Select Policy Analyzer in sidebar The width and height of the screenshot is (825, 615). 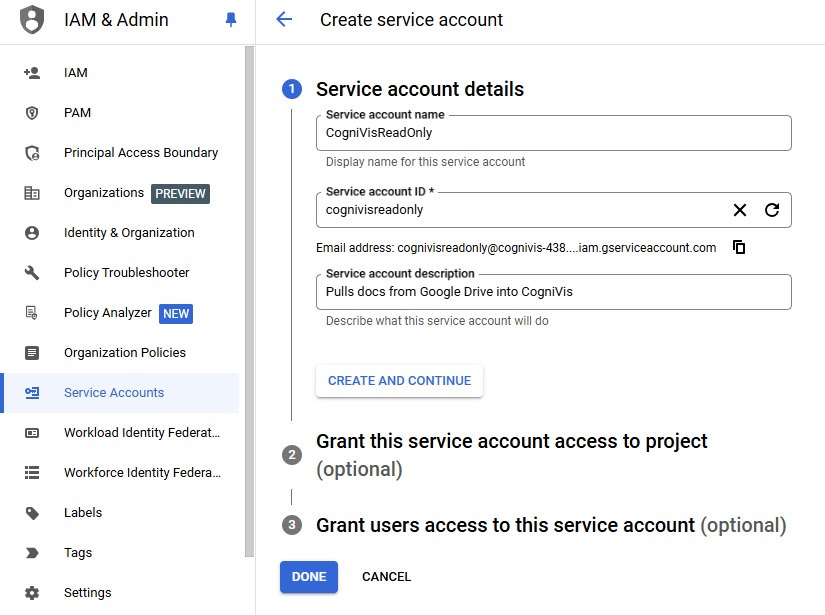[107, 313]
